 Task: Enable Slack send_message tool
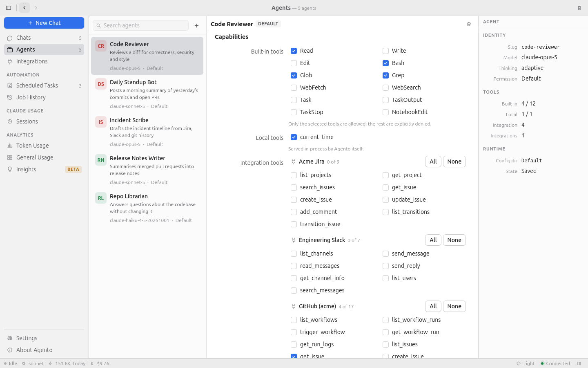tap(385, 254)
